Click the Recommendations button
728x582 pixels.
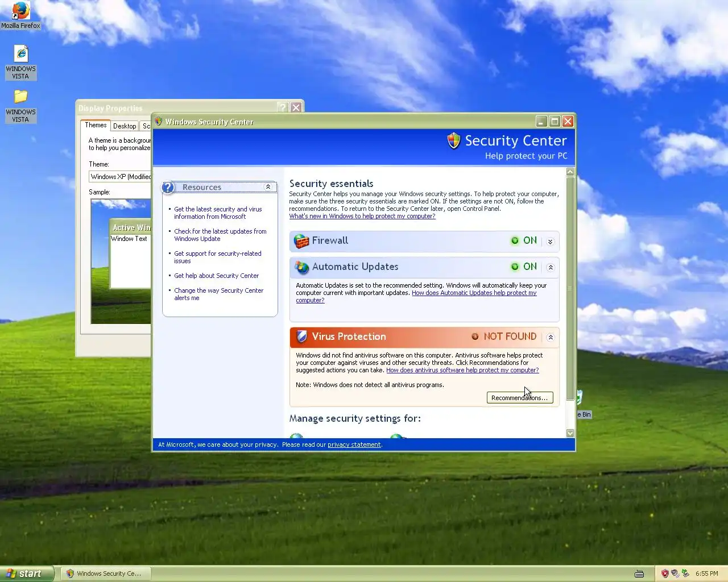tap(520, 398)
